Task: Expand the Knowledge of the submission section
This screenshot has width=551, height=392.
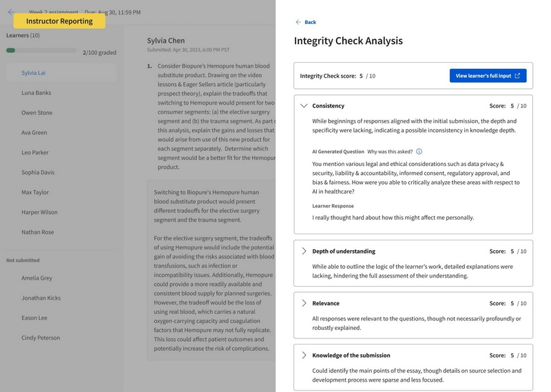Action: point(304,355)
